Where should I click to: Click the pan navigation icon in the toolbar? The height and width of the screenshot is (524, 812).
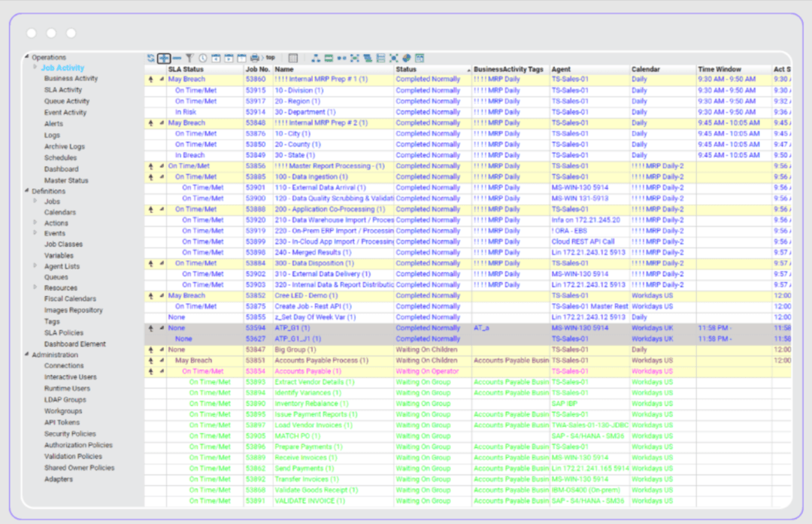pos(163,58)
